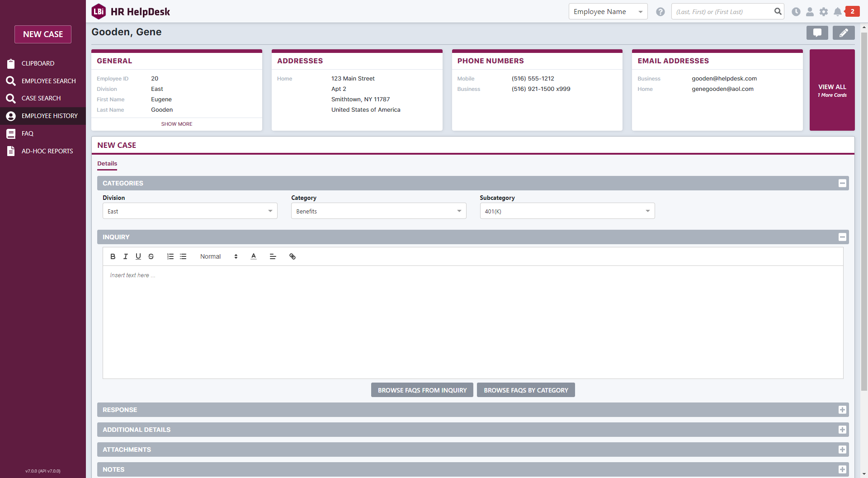Expand the Response section
The image size is (868, 478).
click(x=842, y=410)
